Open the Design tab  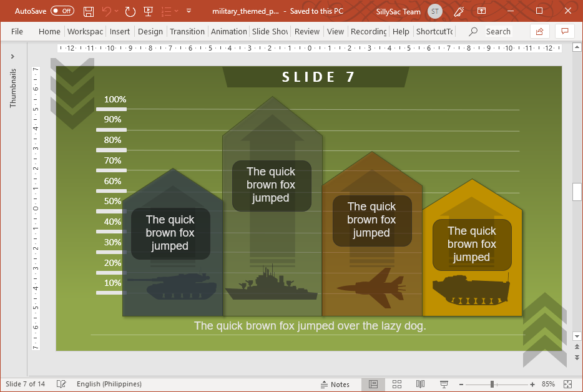click(x=150, y=31)
